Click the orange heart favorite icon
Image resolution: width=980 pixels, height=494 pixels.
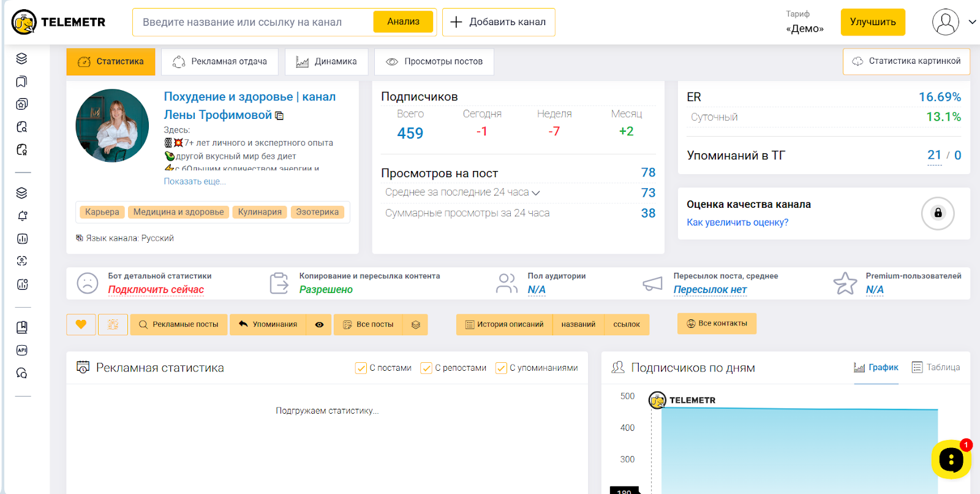click(81, 324)
